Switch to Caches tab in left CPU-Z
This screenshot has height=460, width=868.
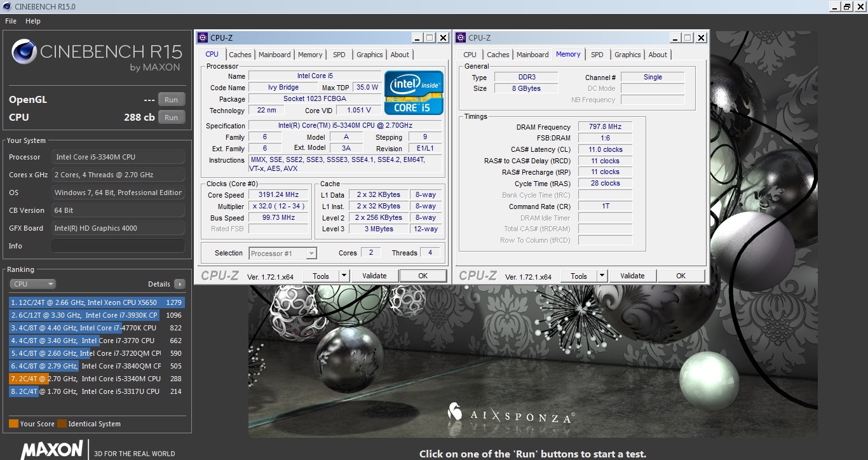[240, 55]
